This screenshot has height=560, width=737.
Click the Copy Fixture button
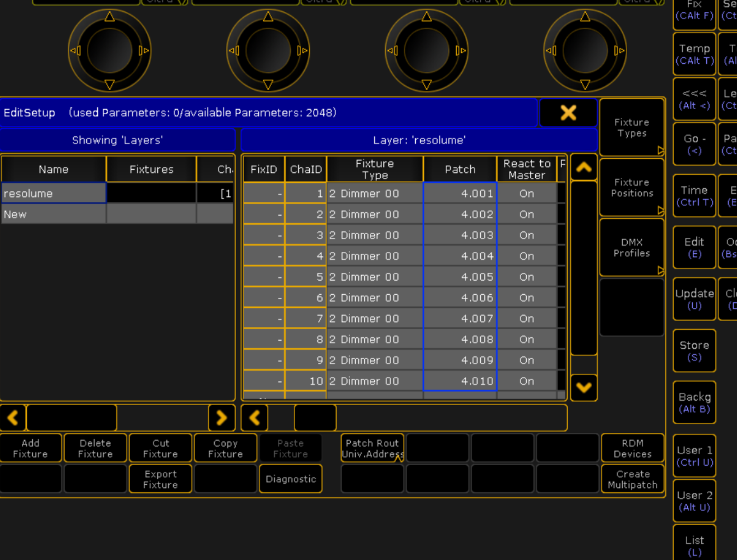[x=226, y=448]
